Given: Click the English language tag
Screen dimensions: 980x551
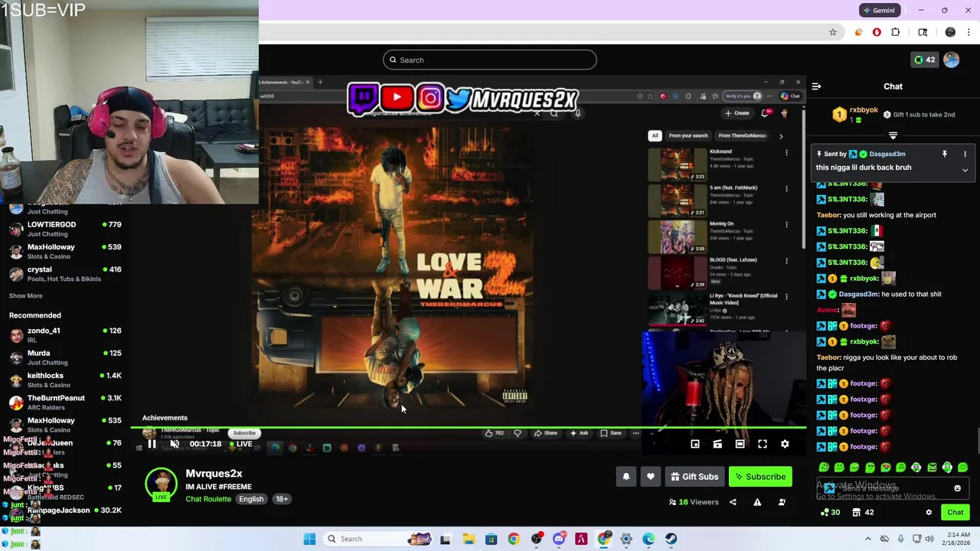Looking at the screenshot, I should [251, 499].
